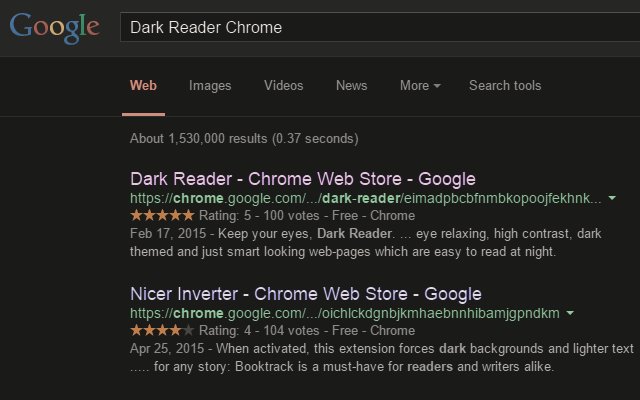Select the Web tab
Viewport: 640px width, 400px height.
143,86
